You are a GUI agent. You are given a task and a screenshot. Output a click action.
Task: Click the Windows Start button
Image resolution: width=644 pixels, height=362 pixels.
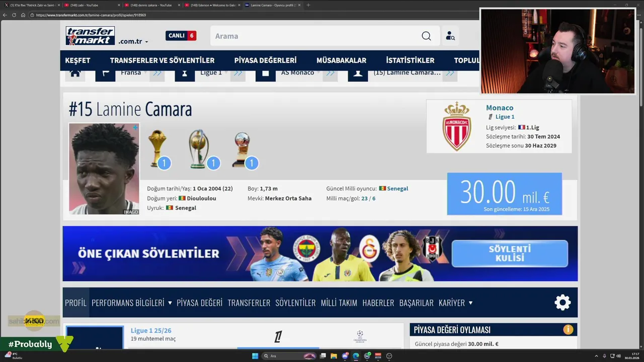click(255, 356)
